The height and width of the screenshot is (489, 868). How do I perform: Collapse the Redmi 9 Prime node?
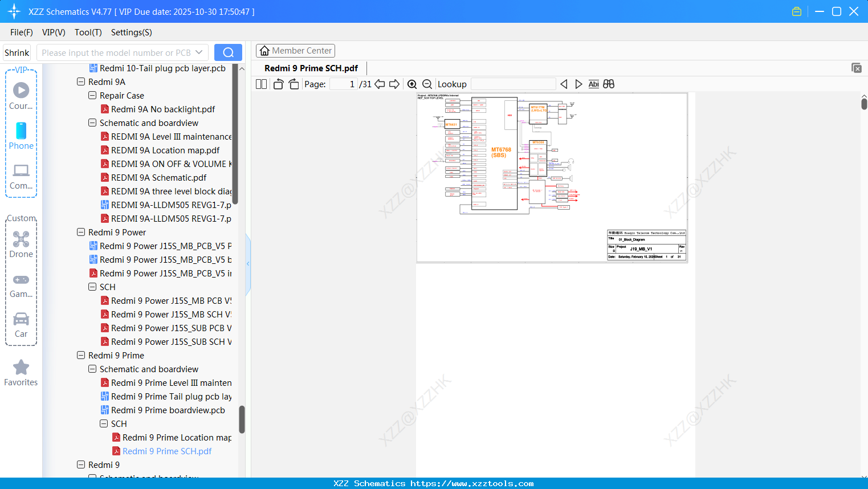tap(81, 356)
